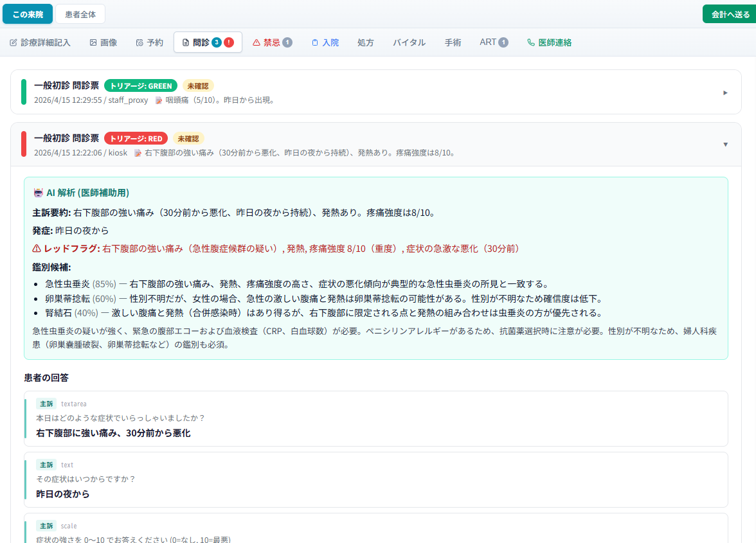Viewport: 756px width, 543px height.
Task: Switch to the 処方 tab
Action: pos(365,42)
